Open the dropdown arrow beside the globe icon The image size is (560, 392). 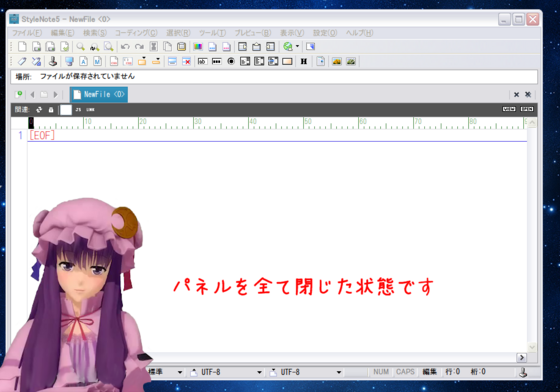pos(297,46)
